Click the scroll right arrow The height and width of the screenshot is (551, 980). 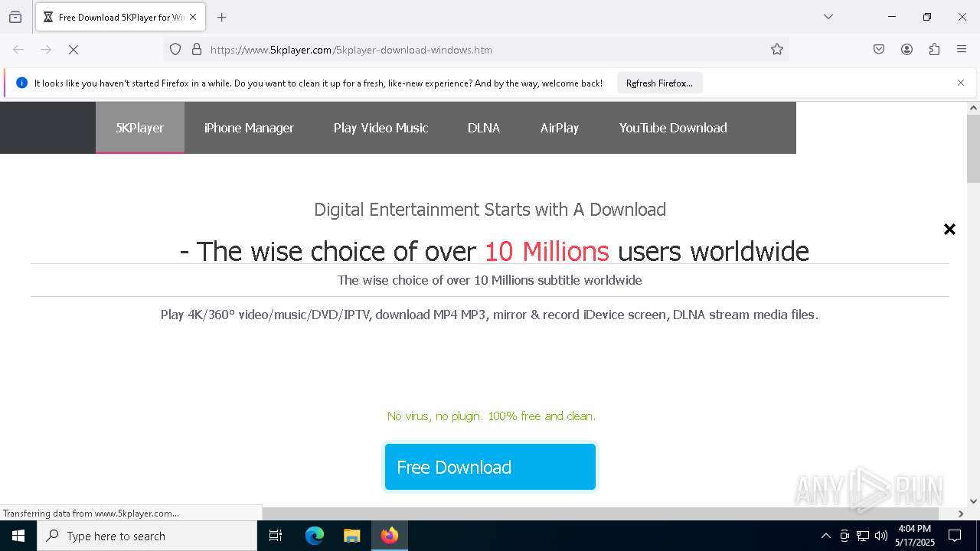pyautogui.click(x=961, y=514)
